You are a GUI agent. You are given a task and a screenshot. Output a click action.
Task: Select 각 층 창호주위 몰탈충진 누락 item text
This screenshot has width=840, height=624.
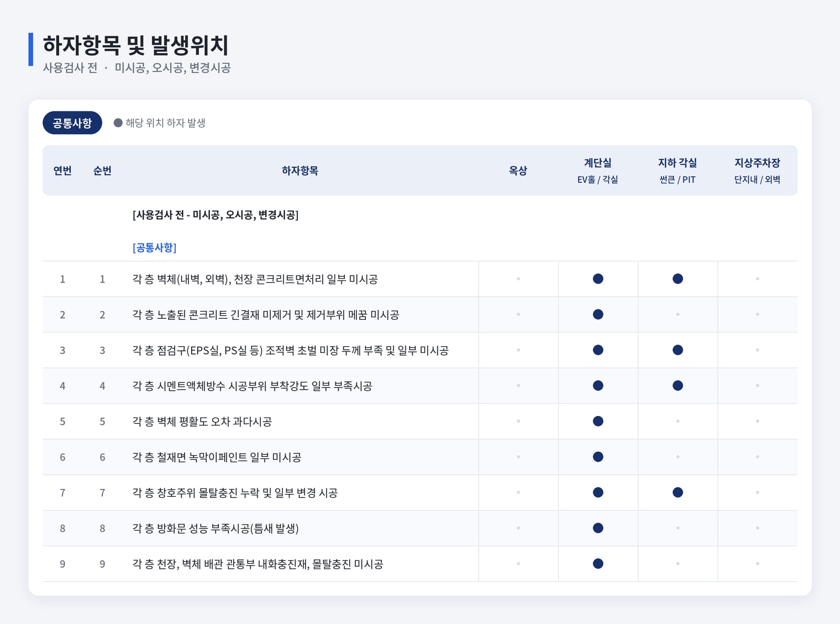[x=235, y=493]
